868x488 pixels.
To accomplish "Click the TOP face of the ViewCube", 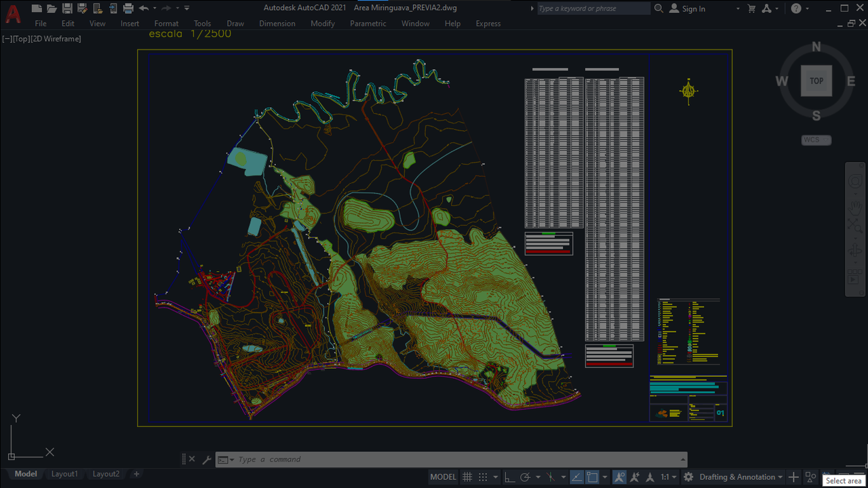I will [816, 81].
